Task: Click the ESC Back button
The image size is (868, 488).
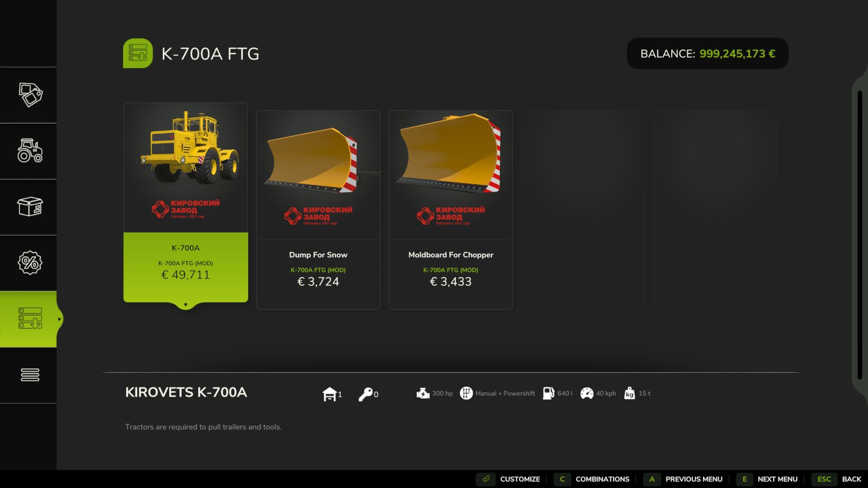Action: click(837, 479)
